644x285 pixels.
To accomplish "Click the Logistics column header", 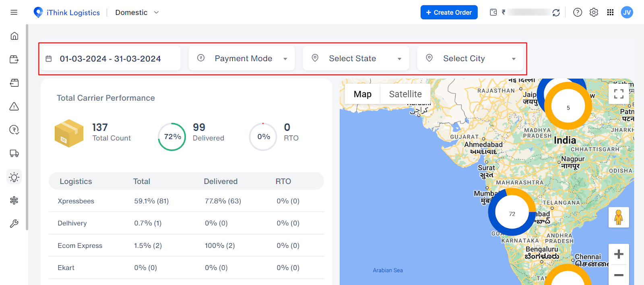I will [76, 182].
